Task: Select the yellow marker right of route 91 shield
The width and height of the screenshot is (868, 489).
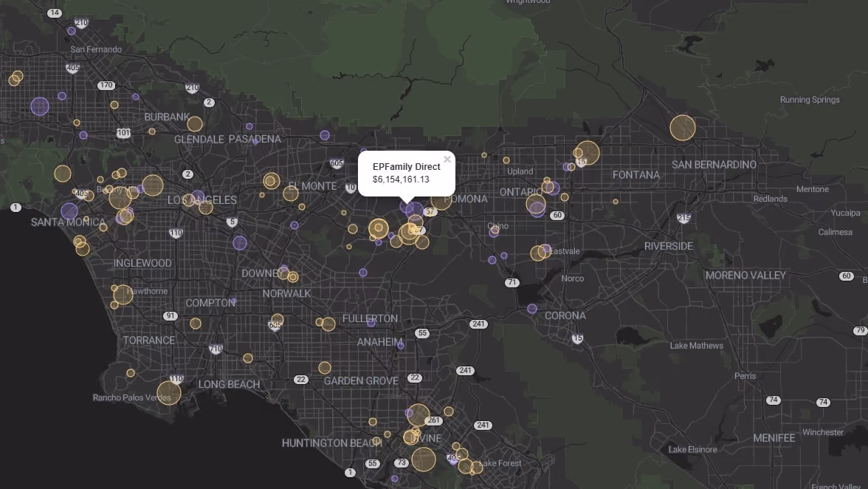Action: pos(196,324)
